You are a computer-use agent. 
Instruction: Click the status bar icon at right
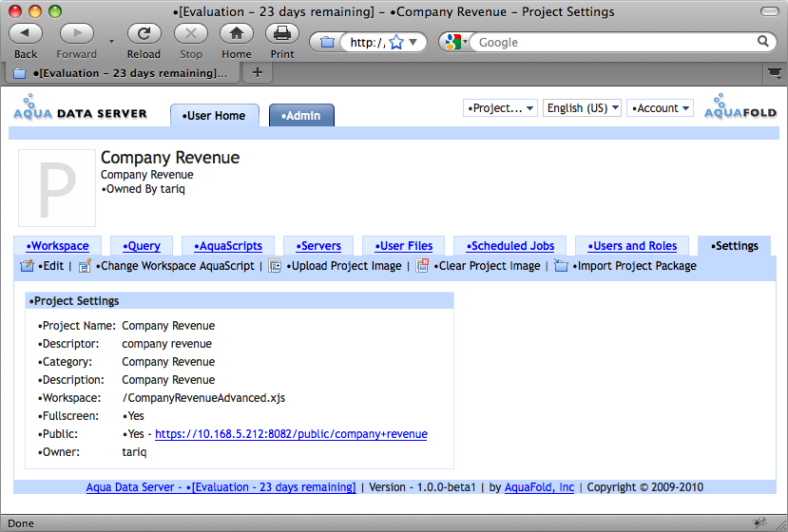click(759, 522)
